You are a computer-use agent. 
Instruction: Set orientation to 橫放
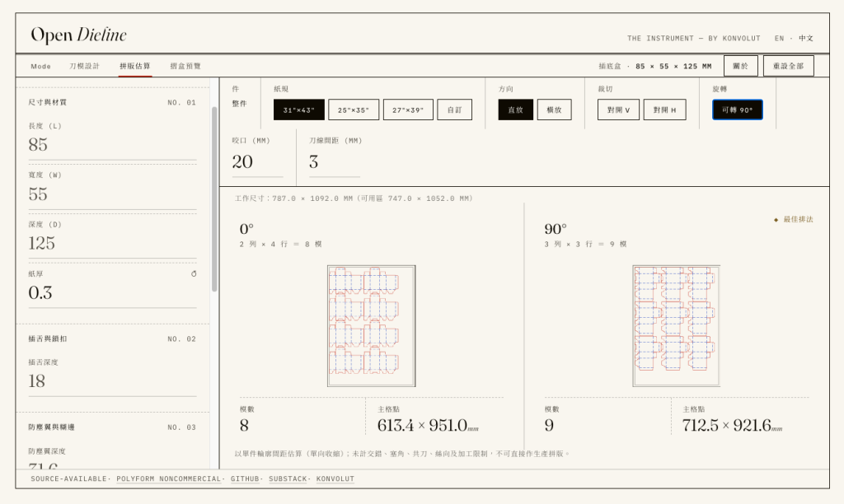[555, 110]
